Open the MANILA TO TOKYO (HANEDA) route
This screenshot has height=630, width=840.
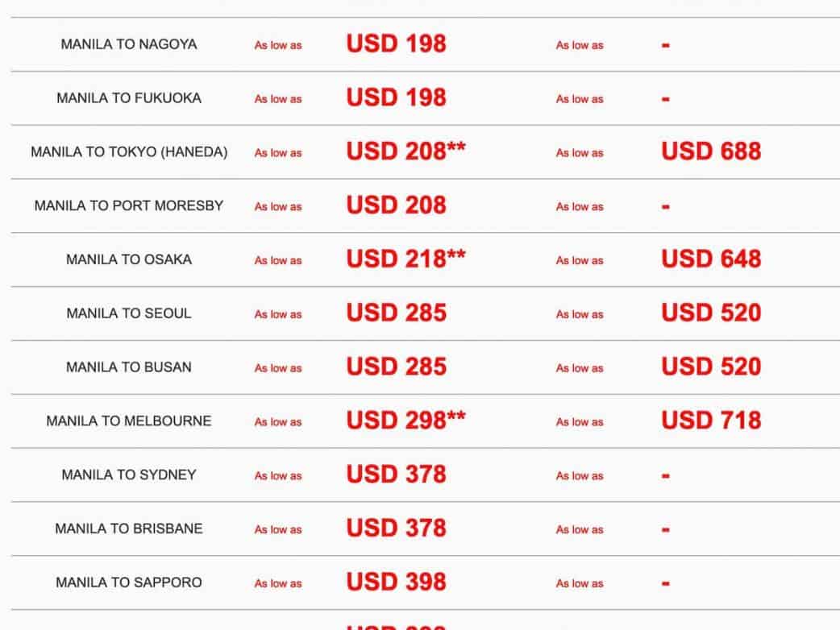click(129, 151)
